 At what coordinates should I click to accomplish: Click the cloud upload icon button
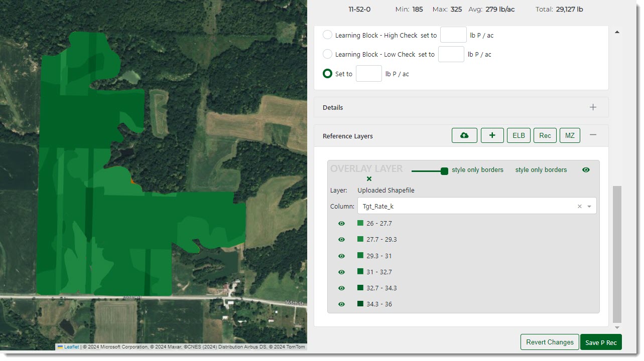pos(464,135)
